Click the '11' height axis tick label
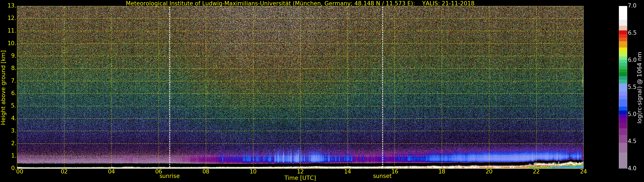The height and width of the screenshot is (182, 644). click(x=12, y=31)
